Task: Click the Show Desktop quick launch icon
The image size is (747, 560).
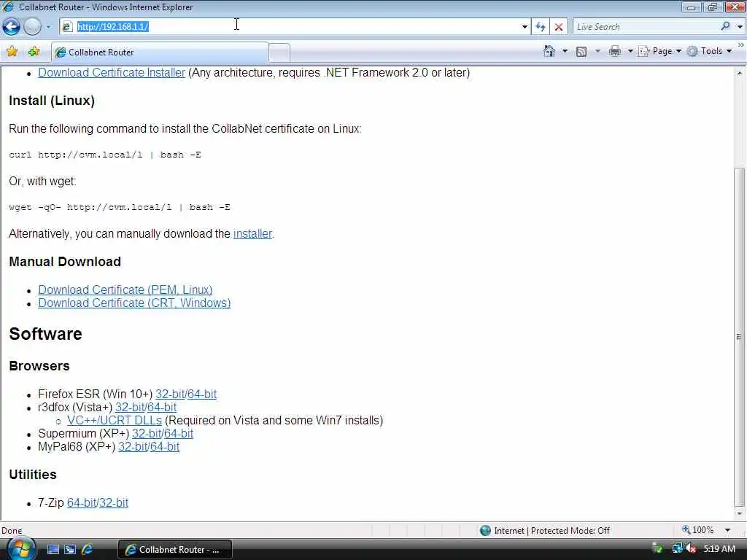Action: coord(53,550)
